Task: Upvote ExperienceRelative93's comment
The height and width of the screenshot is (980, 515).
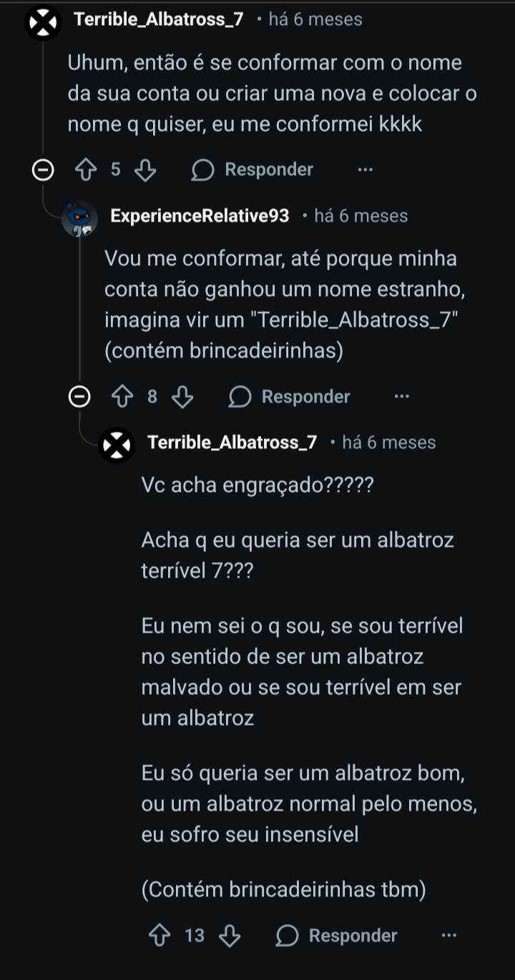Action: (x=122, y=397)
